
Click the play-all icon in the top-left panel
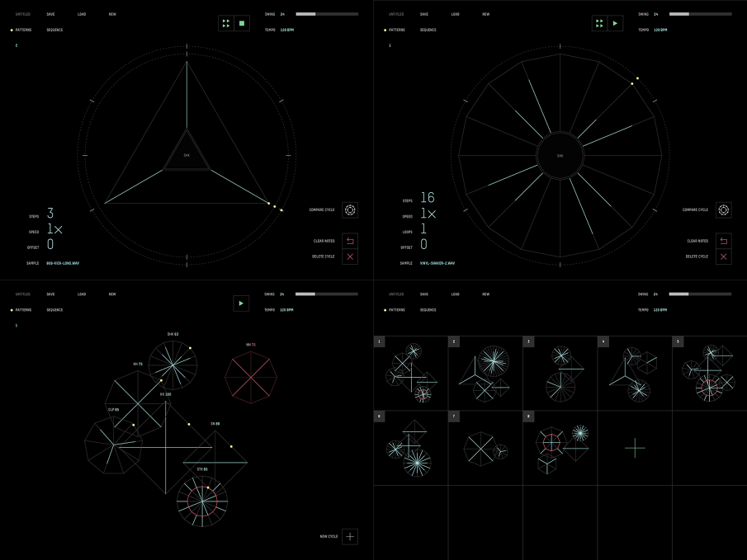(x=226, y=24)
